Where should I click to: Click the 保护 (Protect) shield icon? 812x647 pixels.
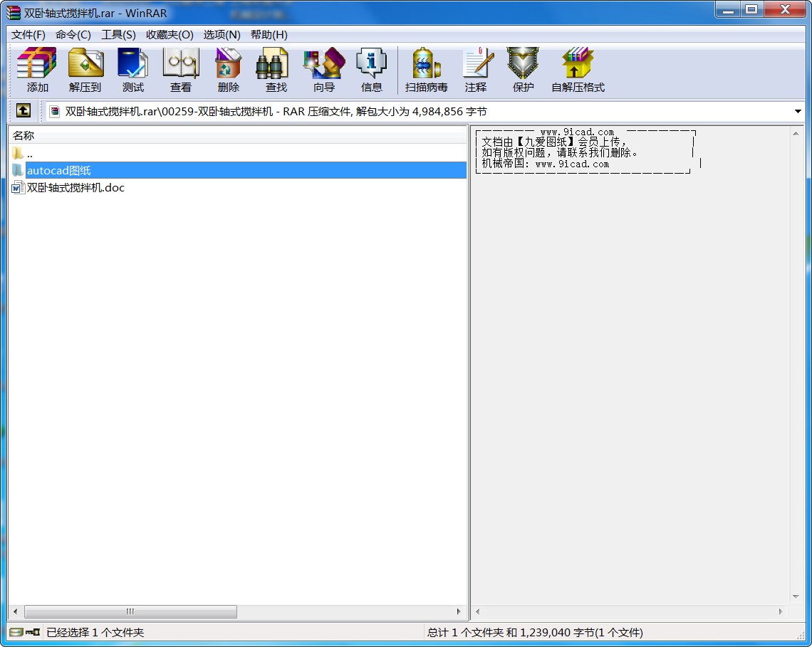click(x=523, y=70)
